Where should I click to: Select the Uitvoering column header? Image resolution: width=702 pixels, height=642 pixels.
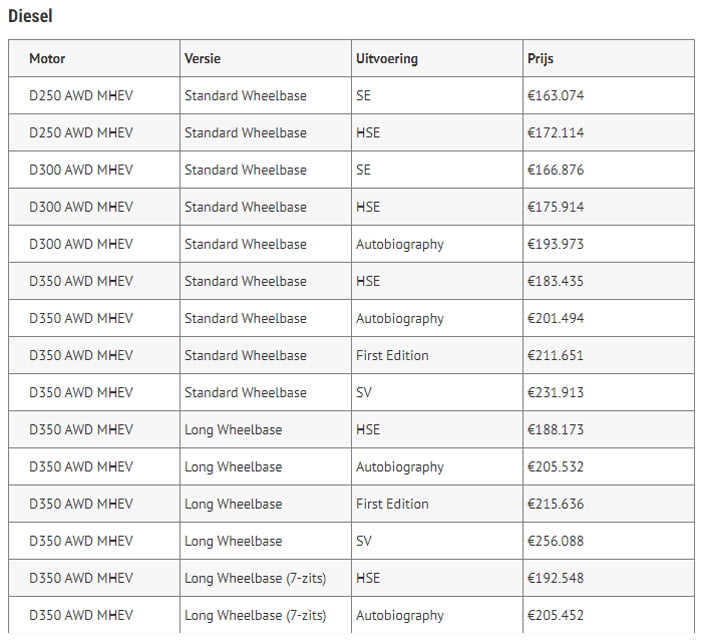tap(387, 59)
